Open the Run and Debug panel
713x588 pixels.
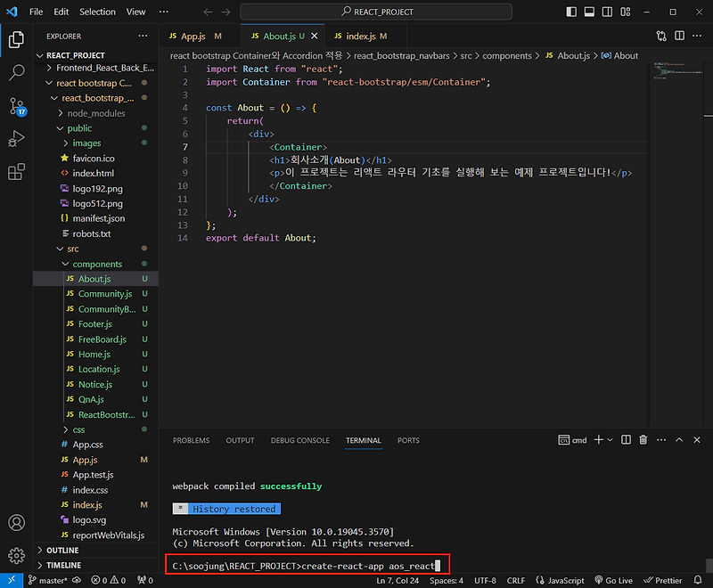[x=15, y=139]
